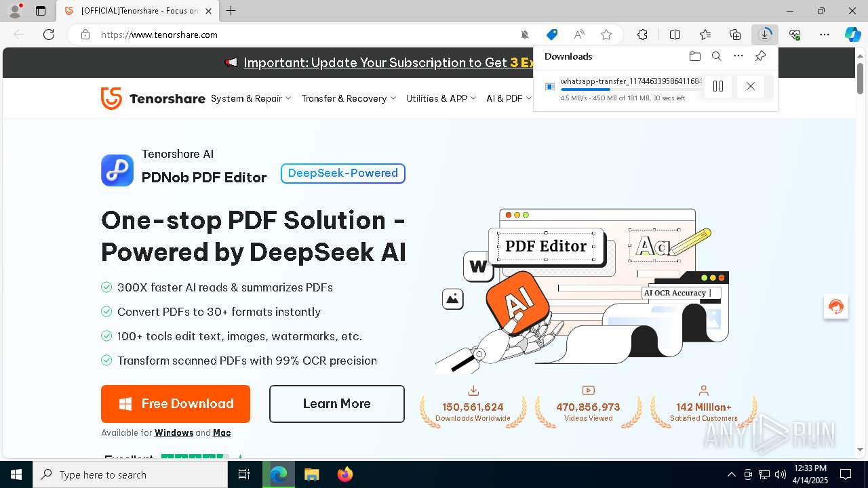868x488 pixels.
Task: Pin the Downloads panel
Action: (x=761, y=56)
